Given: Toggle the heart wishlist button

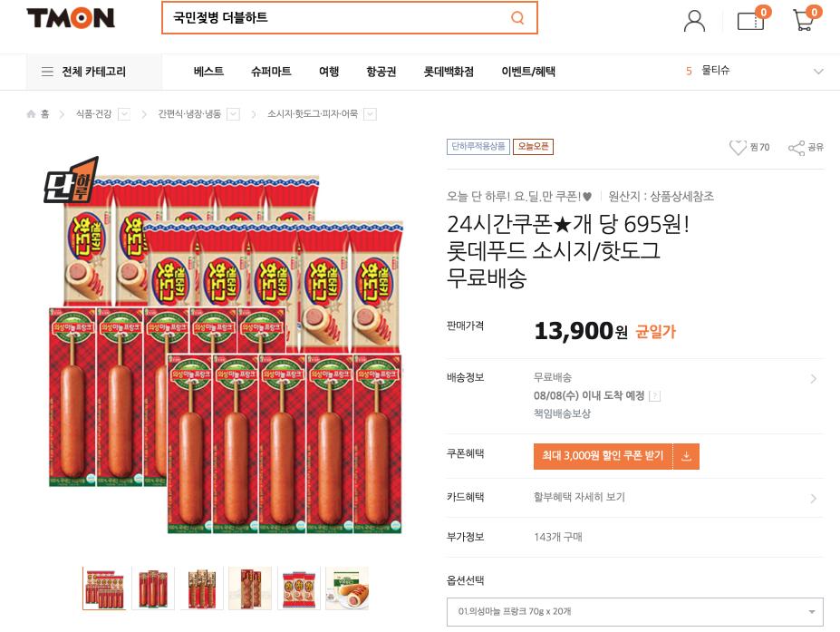Looking at the screenshot, I should click(x=739, y=148).
